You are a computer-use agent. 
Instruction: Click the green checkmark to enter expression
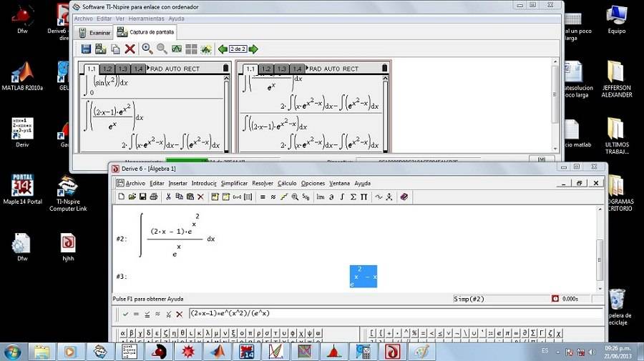coord(126,313)
